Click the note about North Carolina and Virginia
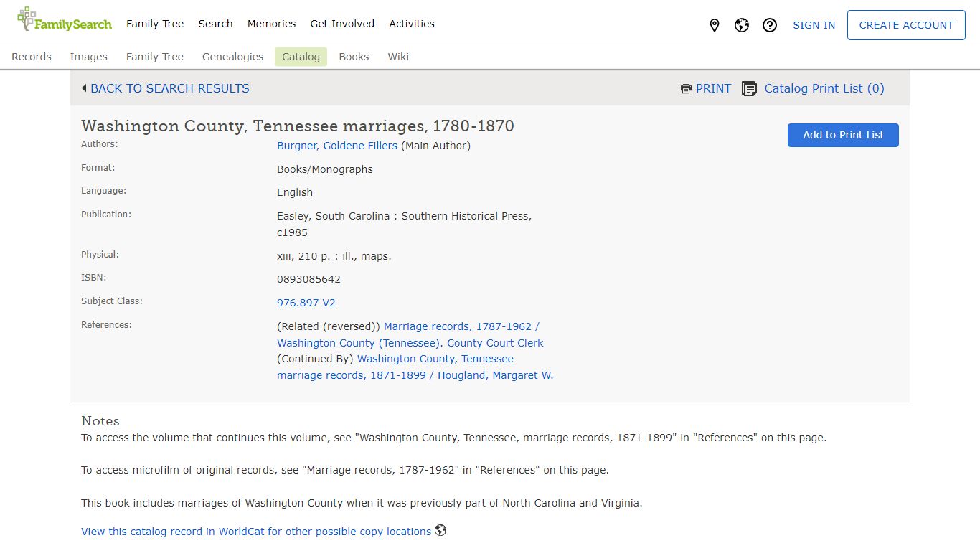 click(362, 503)
